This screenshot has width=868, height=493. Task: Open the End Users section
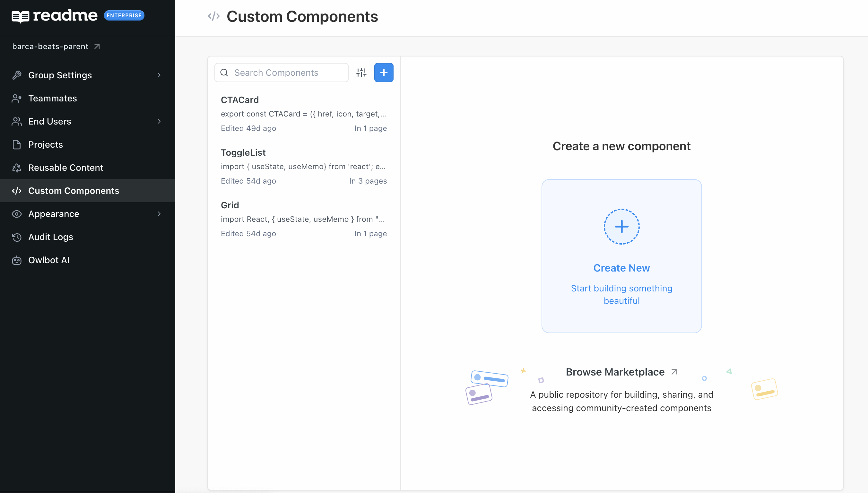(87, 121)
